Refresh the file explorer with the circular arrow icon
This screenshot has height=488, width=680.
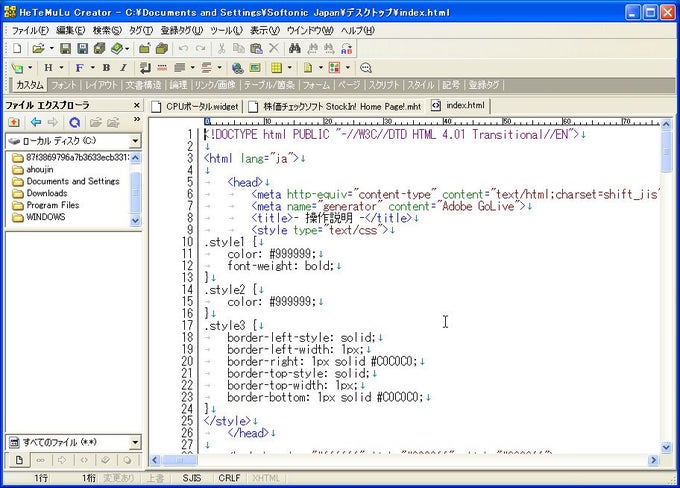click(x=75, y=122)
